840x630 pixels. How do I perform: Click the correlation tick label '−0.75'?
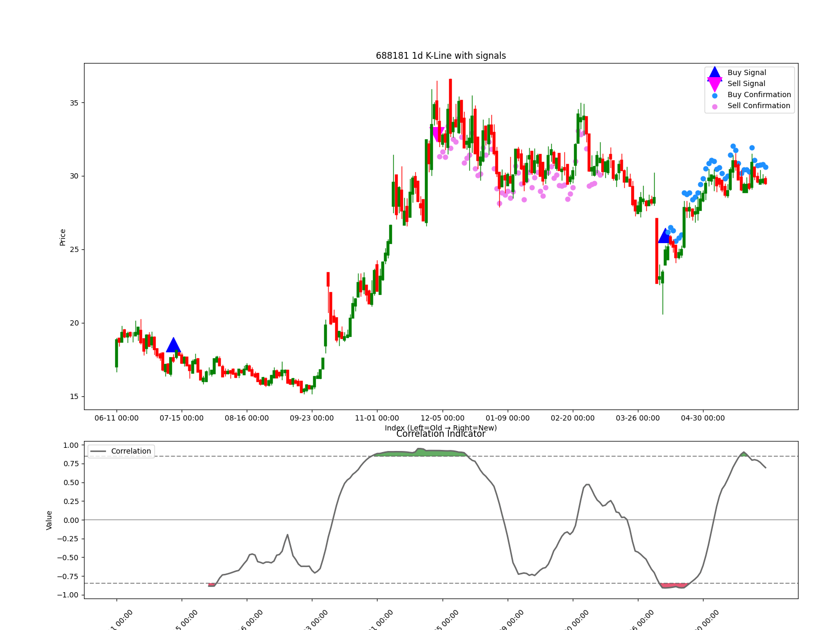click(x=68, y=576)
